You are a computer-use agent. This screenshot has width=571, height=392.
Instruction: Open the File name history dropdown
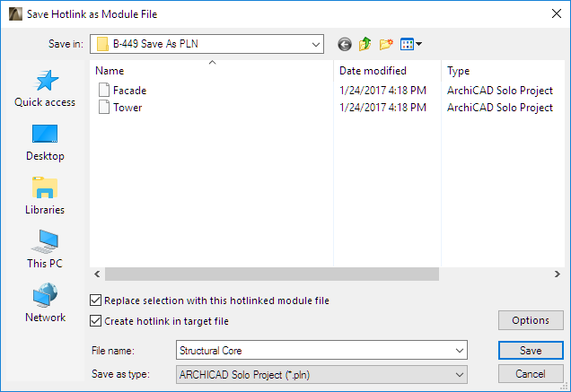pyautogui.click(x=461, y=351)
